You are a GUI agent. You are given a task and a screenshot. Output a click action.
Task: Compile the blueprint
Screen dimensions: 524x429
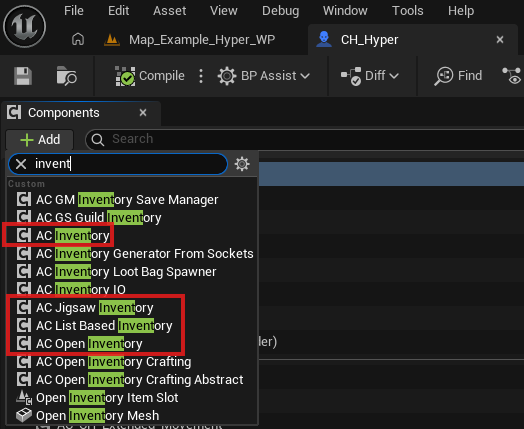[x=150, y=76]
